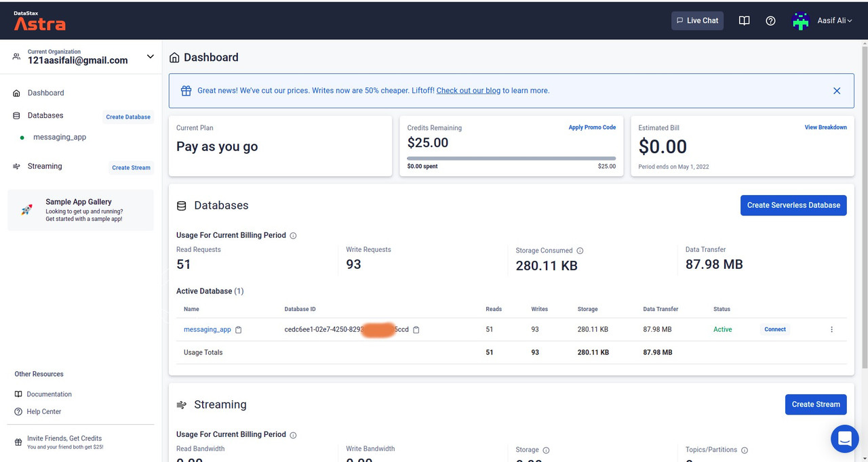Image resolution: width=868 pixels, height=462 pixels.
Task: Open Databases section in sidebar
Action: coord(45,116)
